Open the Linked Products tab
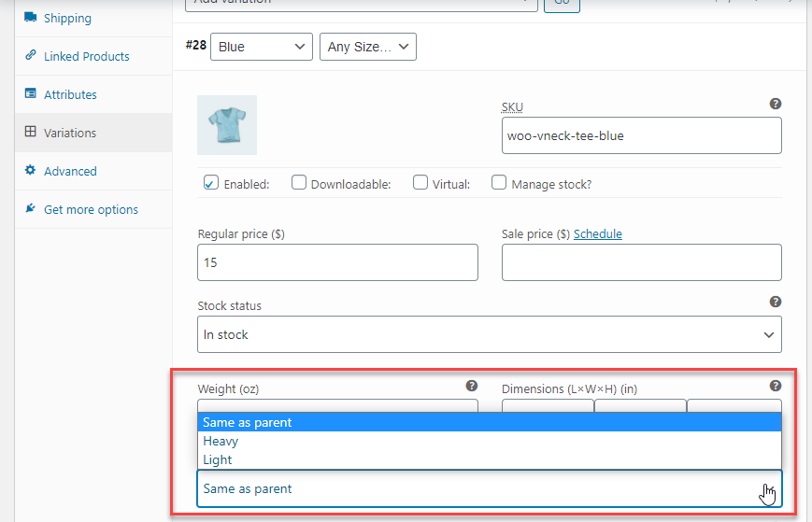Image resolution: width=812 pixels, height=522 pixels. click(93, 56)
